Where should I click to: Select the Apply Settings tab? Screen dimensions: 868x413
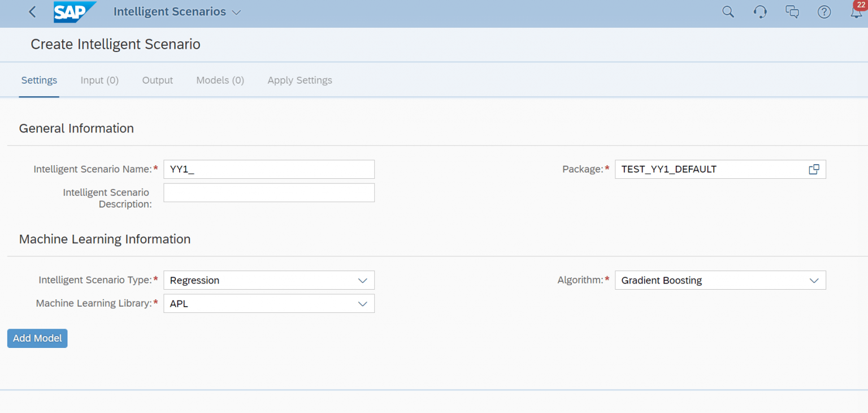coord(300,80)
